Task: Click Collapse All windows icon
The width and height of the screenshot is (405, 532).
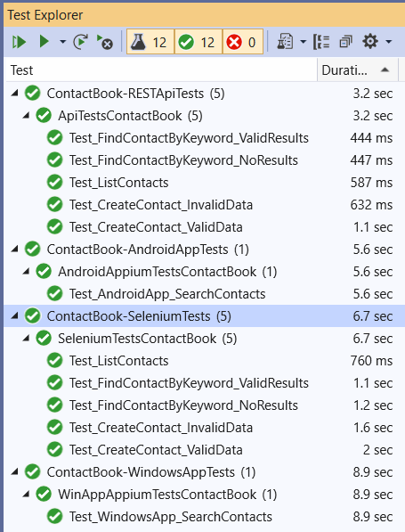Action: coord(345,42)
